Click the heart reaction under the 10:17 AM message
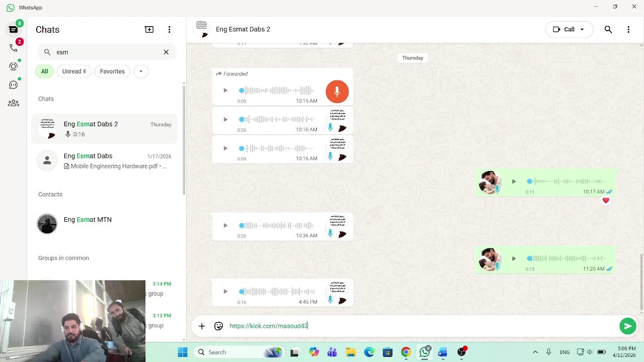 pyautogui.click(x=606, y=200)
